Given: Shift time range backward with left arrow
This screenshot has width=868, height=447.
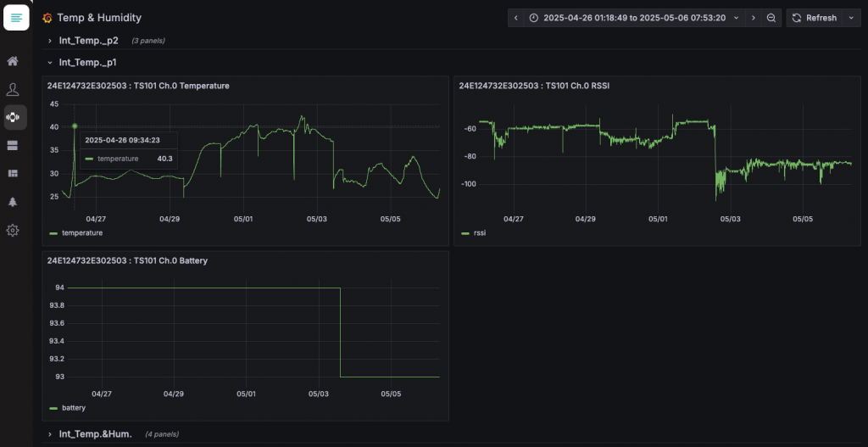Looking at the screenshot, I should 516,18.
